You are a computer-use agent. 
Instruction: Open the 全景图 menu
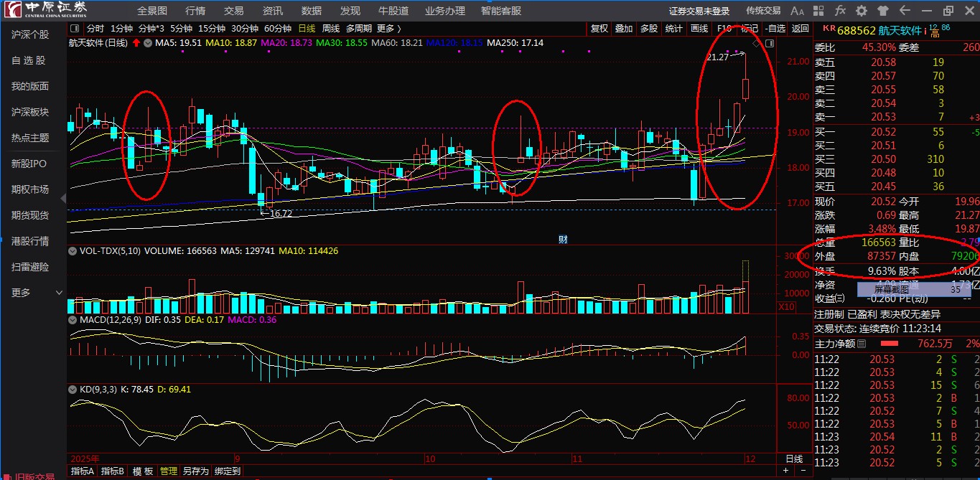[x=152, y=11]
